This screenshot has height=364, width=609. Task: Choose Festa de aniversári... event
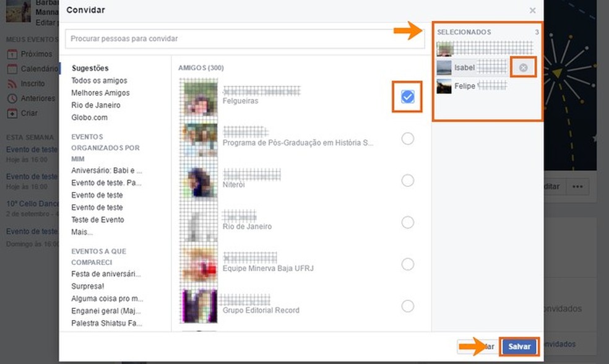pos(106,274)
